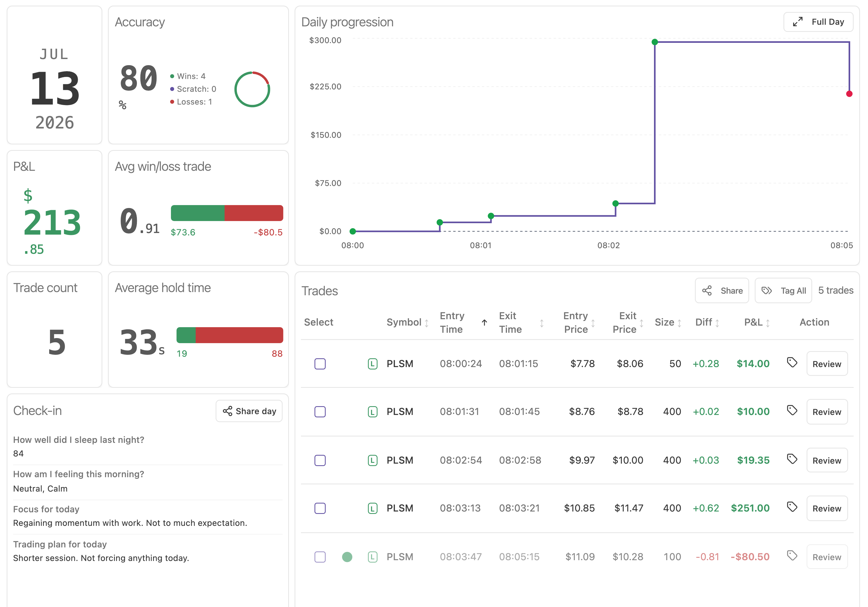Click the tag icon on the $19.35 trade

pos(792,459)
